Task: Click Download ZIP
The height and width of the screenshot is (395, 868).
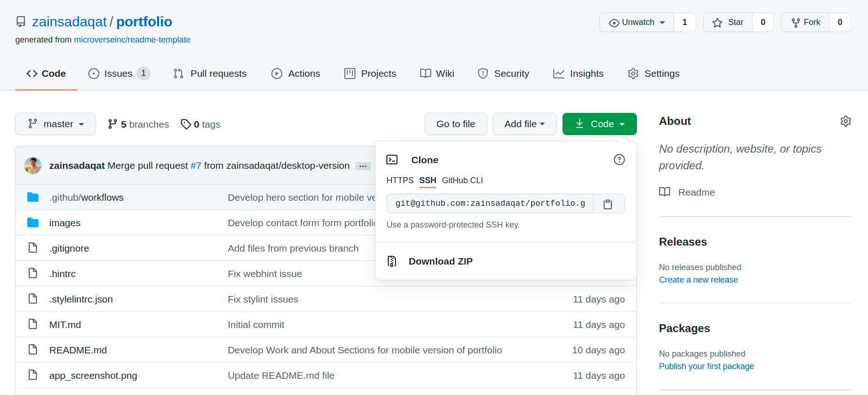Action: point(440,261)
